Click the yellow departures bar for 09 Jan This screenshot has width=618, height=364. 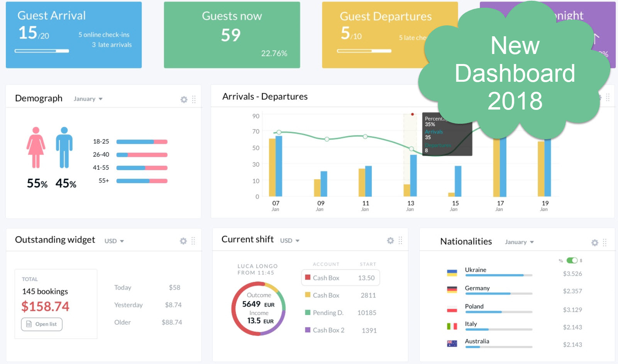[317, 188]
